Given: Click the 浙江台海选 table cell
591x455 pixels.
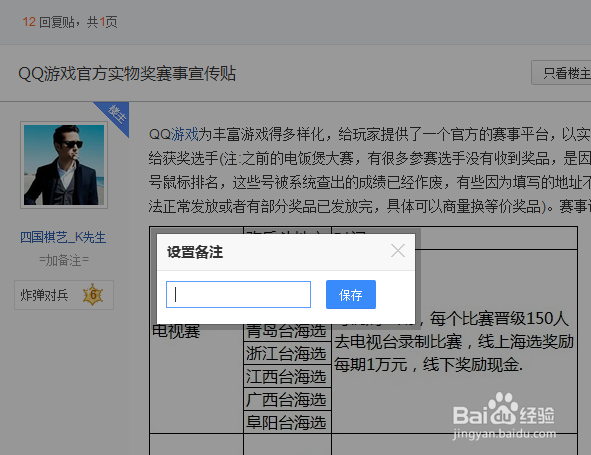Looking at the screenshot, I should click(x=287, y=354).
